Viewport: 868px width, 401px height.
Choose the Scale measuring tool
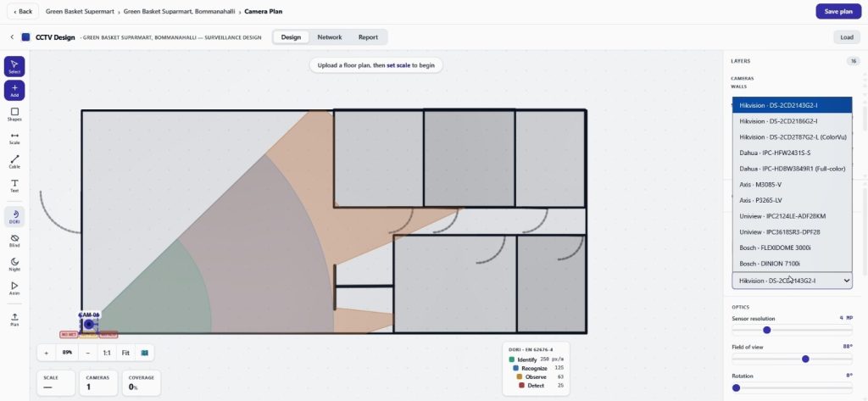[x=14, y=138]
